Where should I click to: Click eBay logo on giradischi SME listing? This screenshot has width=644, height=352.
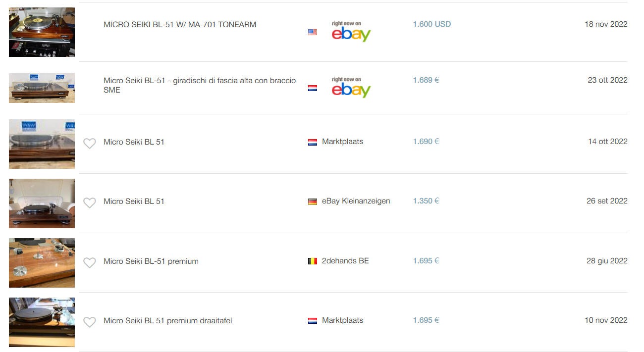coord(351,88)
